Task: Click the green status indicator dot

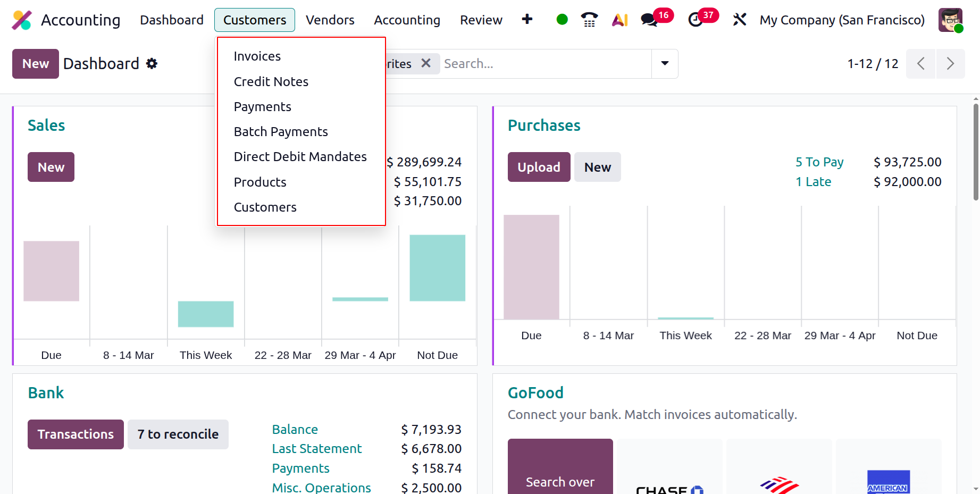Action: [x=562, y=20]
